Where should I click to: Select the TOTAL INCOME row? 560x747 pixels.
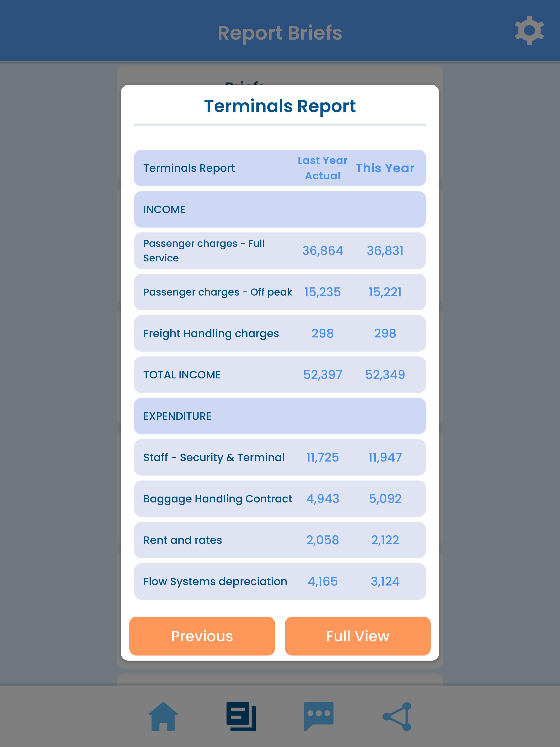tap(280, 375)
